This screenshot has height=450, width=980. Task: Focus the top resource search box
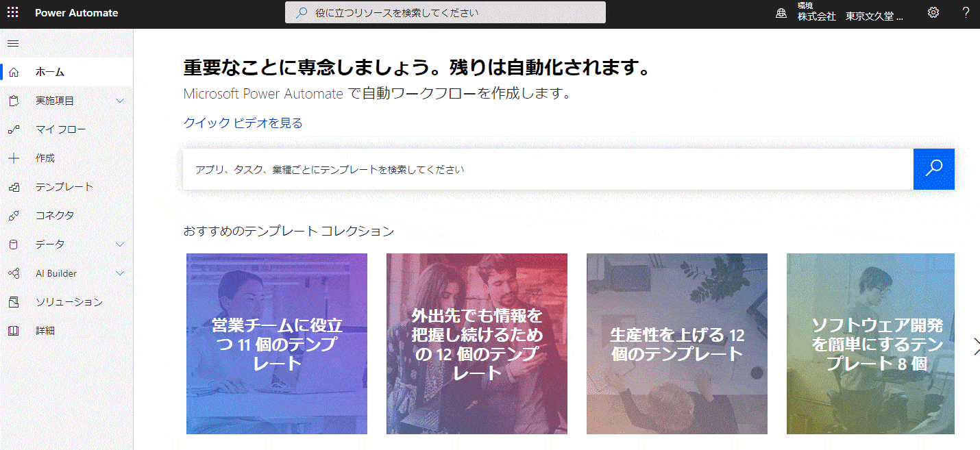pos(445,13)
